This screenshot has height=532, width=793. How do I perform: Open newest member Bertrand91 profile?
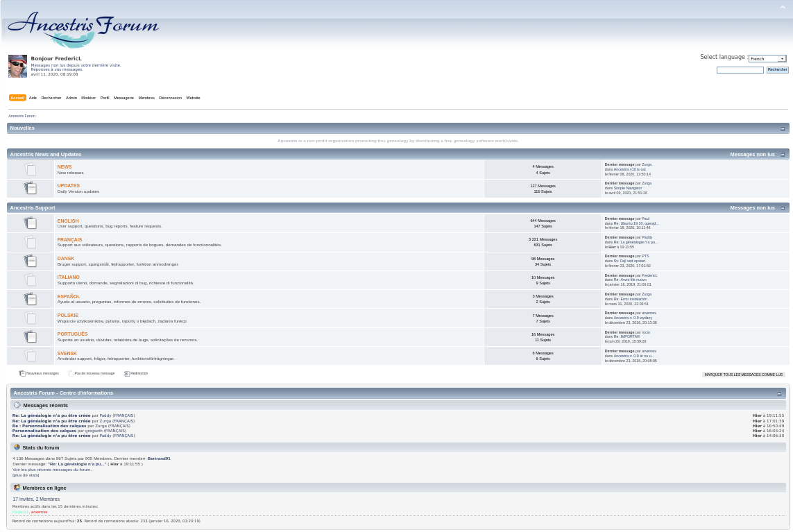pos(159,458)
